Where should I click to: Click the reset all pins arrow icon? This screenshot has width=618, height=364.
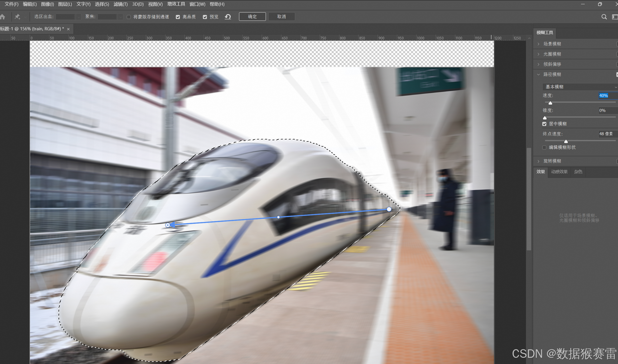coord(228,17)
